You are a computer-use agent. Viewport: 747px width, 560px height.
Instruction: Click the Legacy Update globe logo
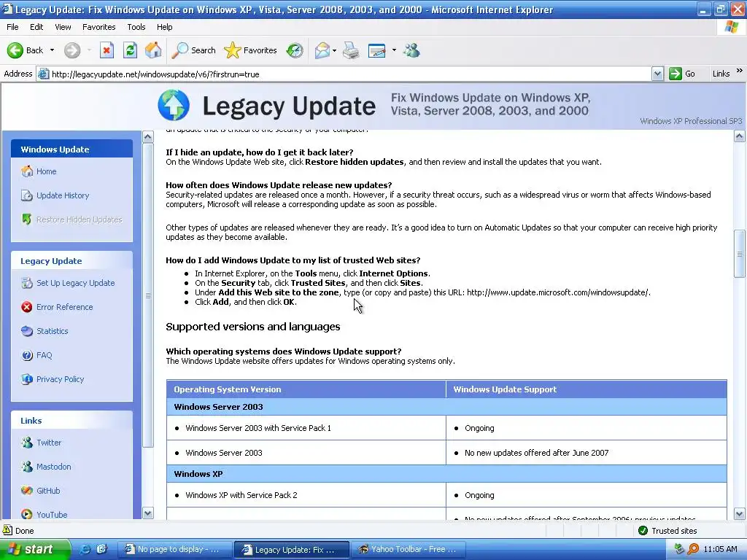(174, 105)
